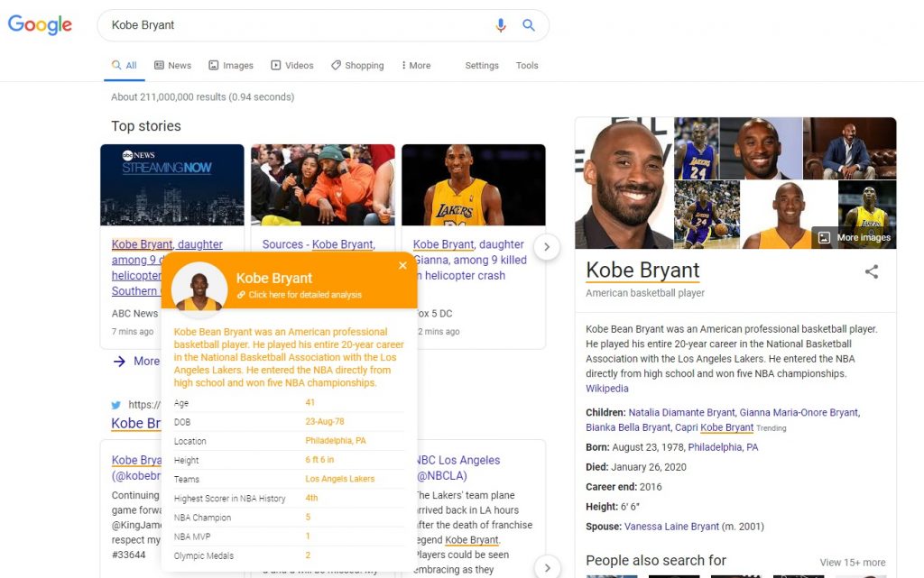Open the Sources - Kobe Bryant headline
The image size is (924, 578).
pos(319,244)
